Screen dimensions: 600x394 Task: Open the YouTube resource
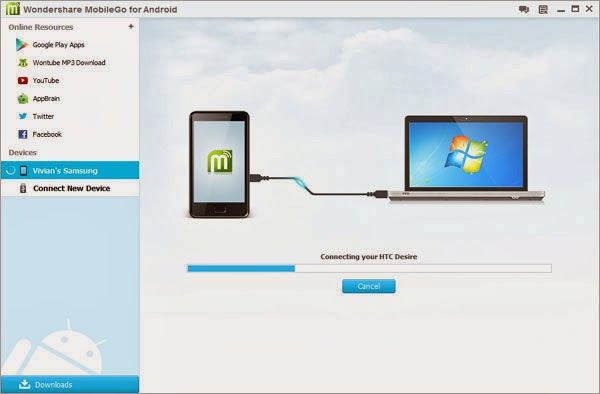click(46, 81)
